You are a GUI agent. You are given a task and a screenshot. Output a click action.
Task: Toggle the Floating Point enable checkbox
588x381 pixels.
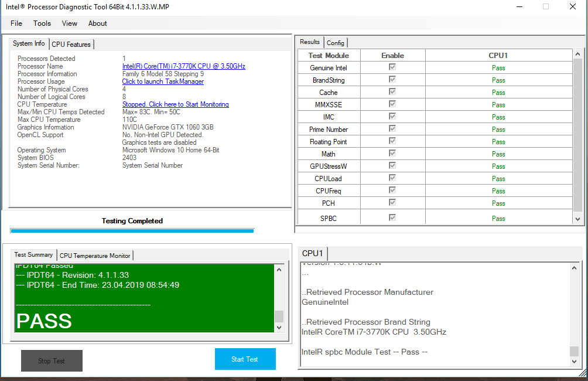pyautogui.click(x=392, y=141)
